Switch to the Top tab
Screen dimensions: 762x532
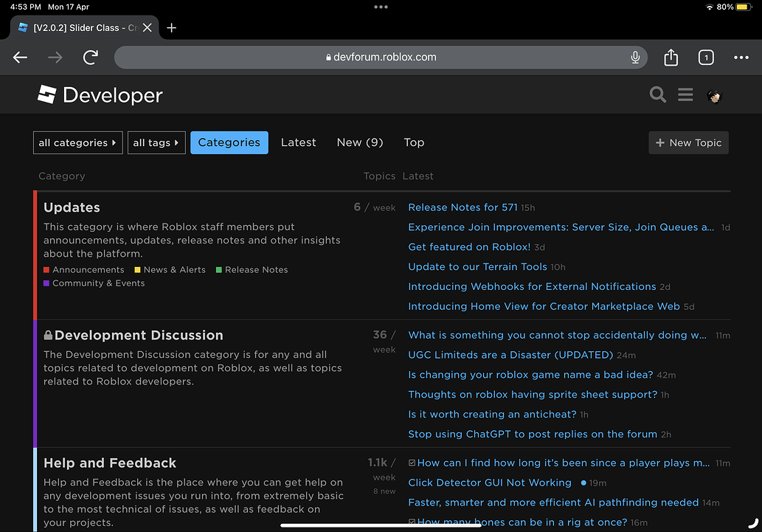coord(414,142)
